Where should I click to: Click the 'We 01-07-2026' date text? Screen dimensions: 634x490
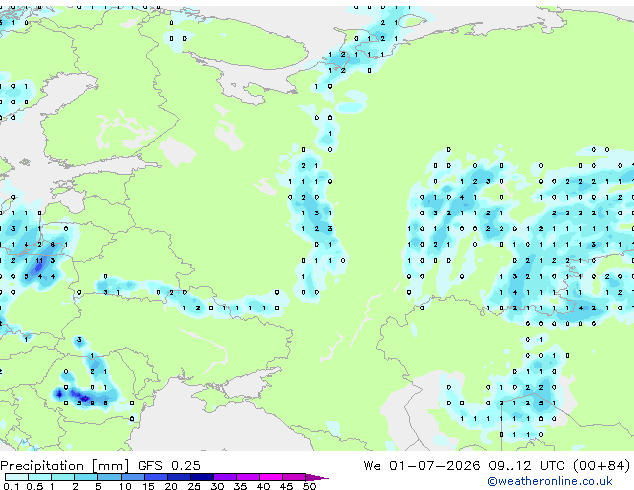click(x=422, y=466)
